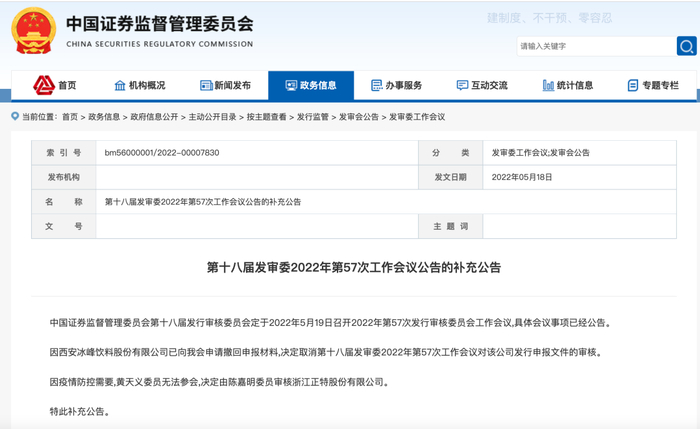The width and height of the screenshot is (700, 429).
Task: Type in the 请输入关键字 search field
Action: click(594, 46)
